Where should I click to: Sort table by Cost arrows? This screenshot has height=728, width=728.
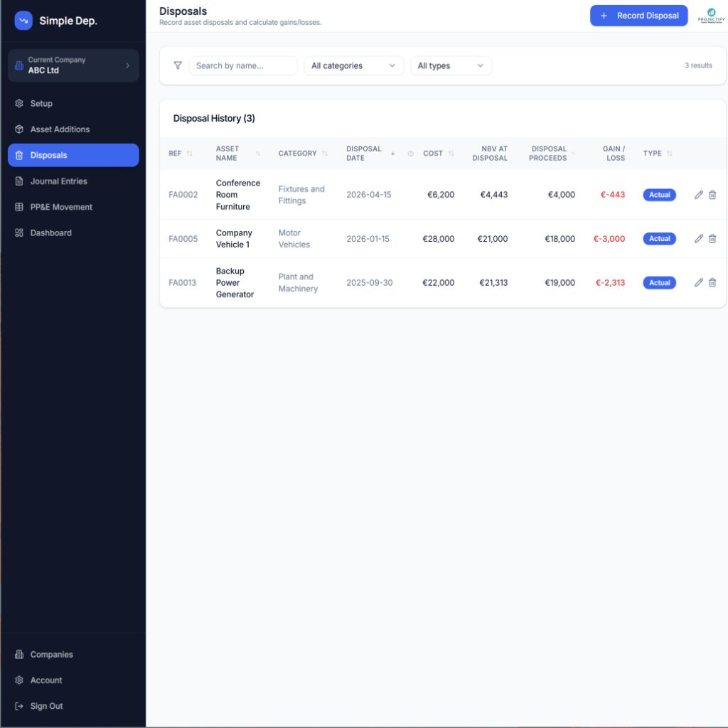pos(451,154)
